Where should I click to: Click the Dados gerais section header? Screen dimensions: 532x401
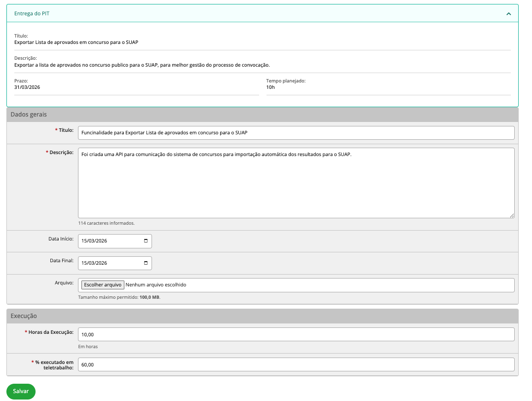pyautogui.click(x=29, y=115)
